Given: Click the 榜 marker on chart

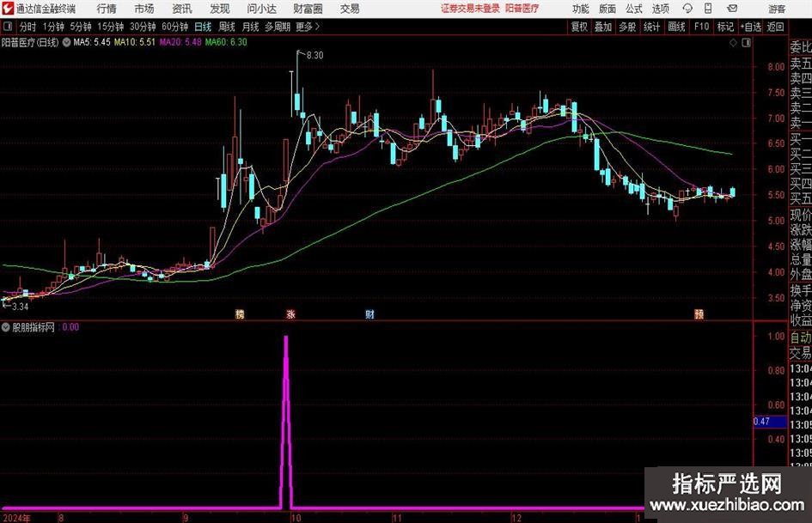Looking at the screenshot, I should click(x=240, y=313).
